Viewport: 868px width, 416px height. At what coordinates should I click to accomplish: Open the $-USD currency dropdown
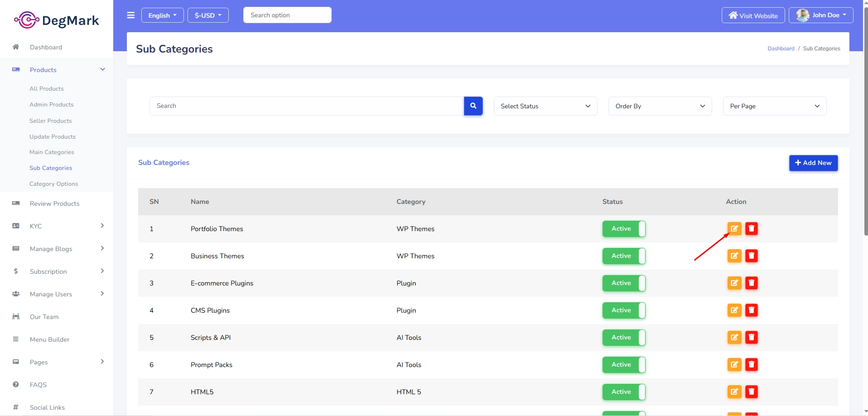click(208, 15)
